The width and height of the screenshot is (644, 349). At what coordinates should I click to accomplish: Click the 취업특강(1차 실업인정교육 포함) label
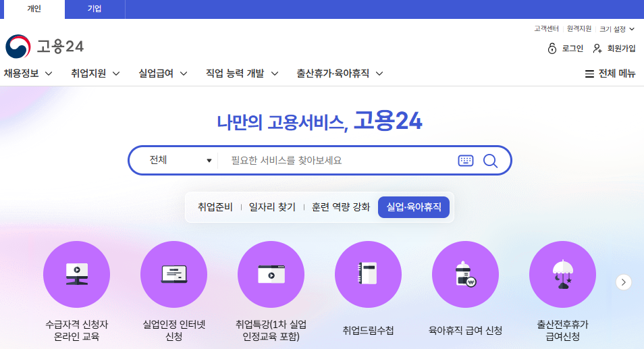coord(271,331)
